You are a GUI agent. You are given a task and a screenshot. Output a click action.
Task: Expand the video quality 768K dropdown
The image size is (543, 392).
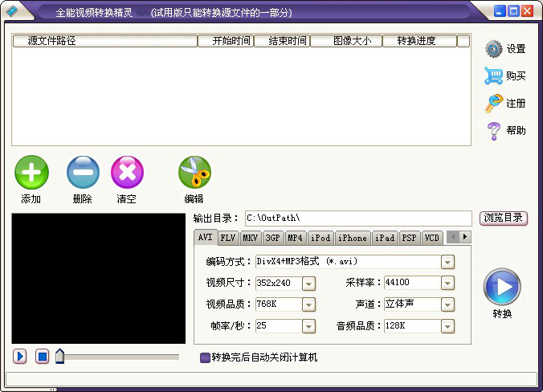pyautogui.click(x=308, y=305)
